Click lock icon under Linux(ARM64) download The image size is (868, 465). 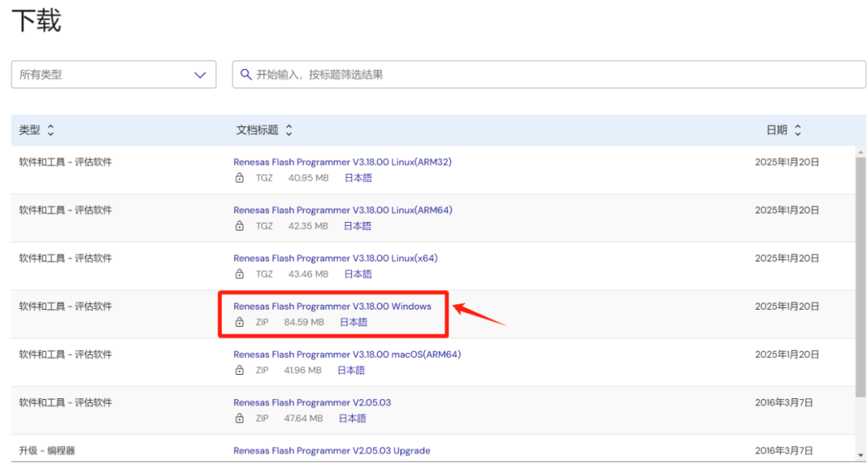[x=240, y=226]
